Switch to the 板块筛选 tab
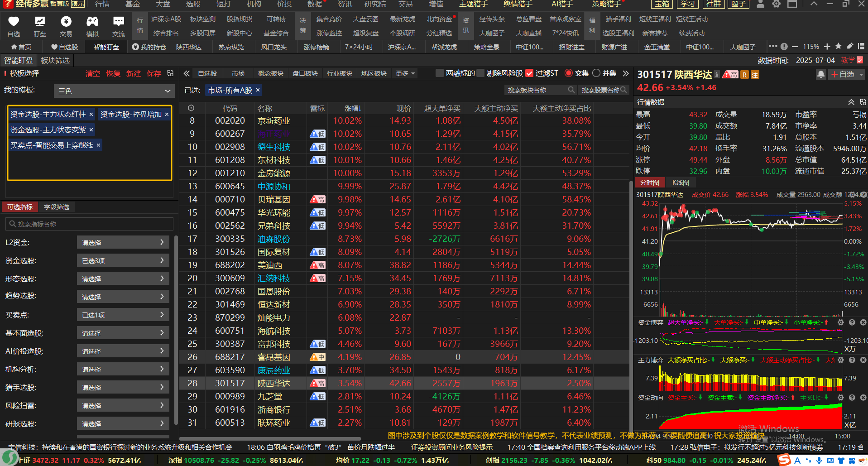Viewport: 868px width, 466px height. (55, 60)
